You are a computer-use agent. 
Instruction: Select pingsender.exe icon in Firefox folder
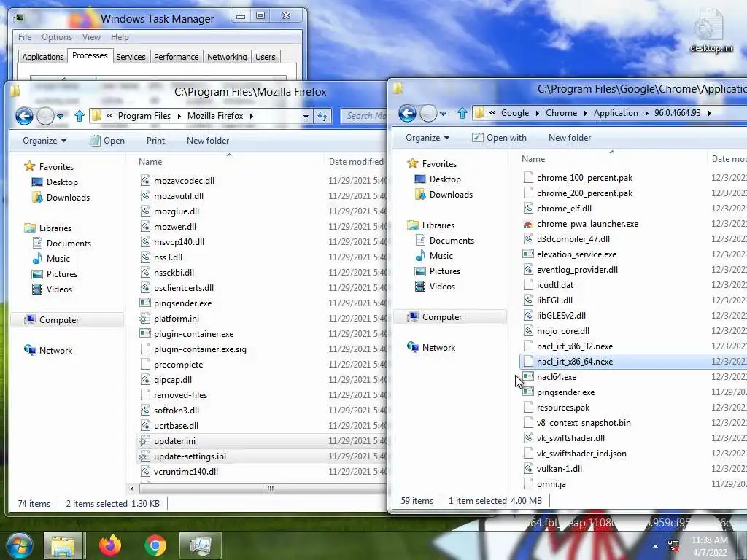145,303
